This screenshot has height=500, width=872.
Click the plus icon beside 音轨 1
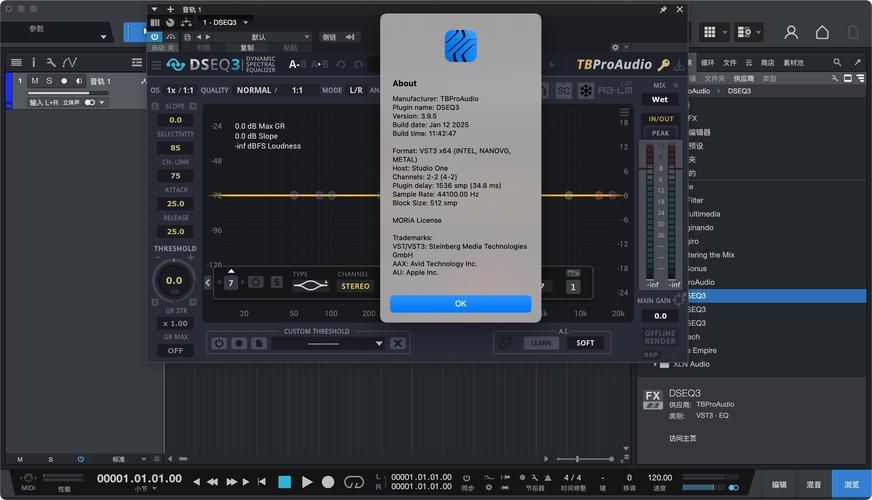[x=170, y=9]
